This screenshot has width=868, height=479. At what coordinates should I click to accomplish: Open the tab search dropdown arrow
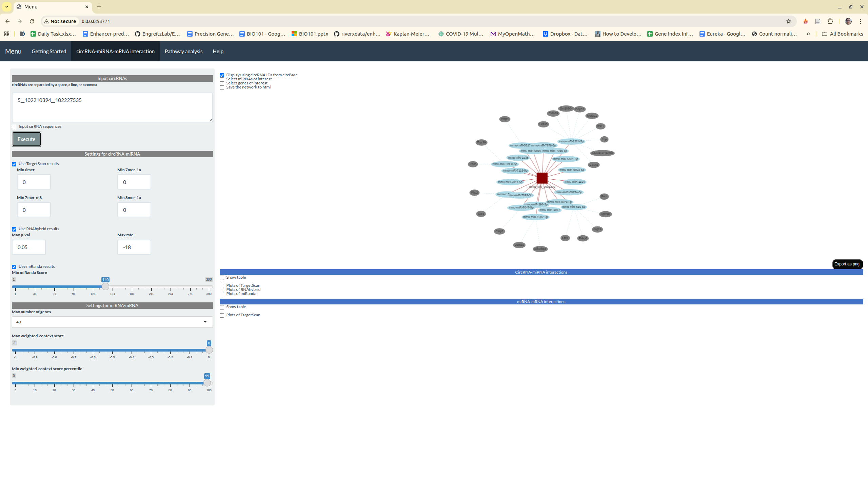click(x=7, y=7)
